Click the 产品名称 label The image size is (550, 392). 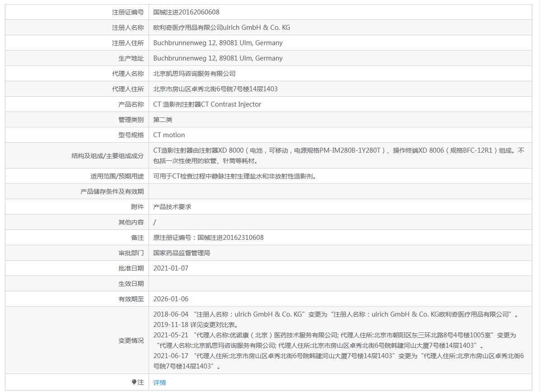click(x=131, y=104)
